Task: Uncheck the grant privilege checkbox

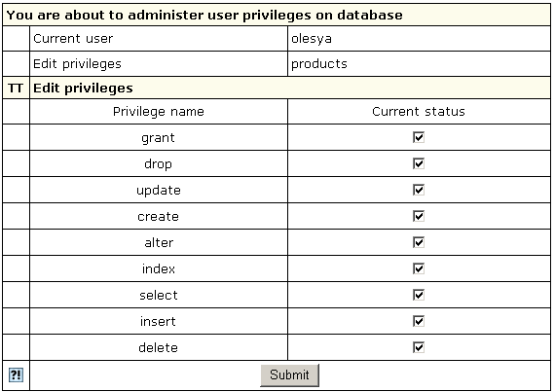Action: click(419, 137)
